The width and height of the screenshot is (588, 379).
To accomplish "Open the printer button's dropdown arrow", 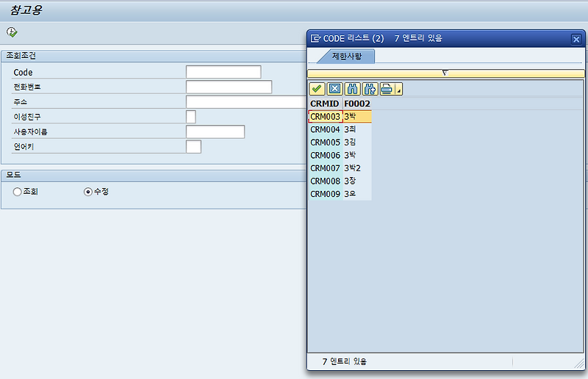I will 399,89.
